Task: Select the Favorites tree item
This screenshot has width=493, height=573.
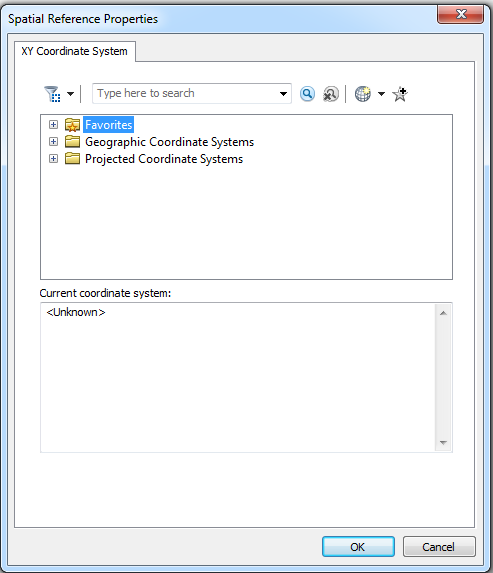Action: 109,125
